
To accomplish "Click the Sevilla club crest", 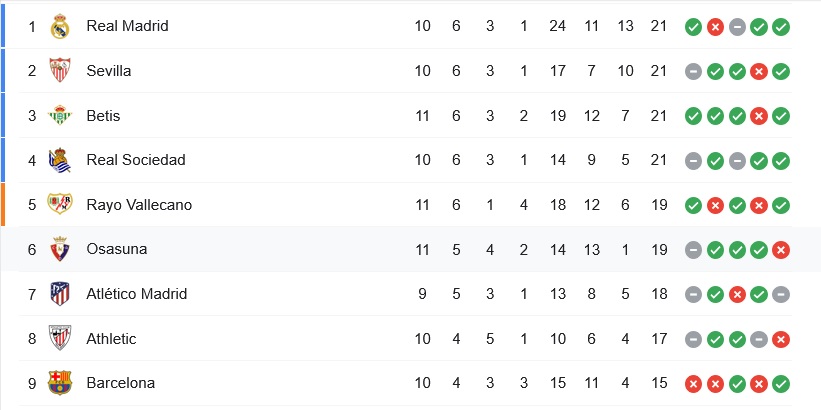I will 60,71.
